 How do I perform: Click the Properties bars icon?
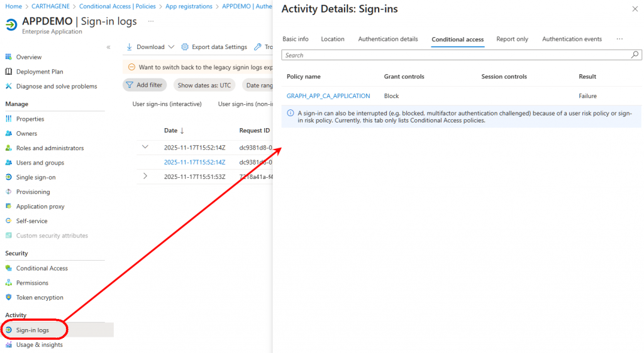9,119
